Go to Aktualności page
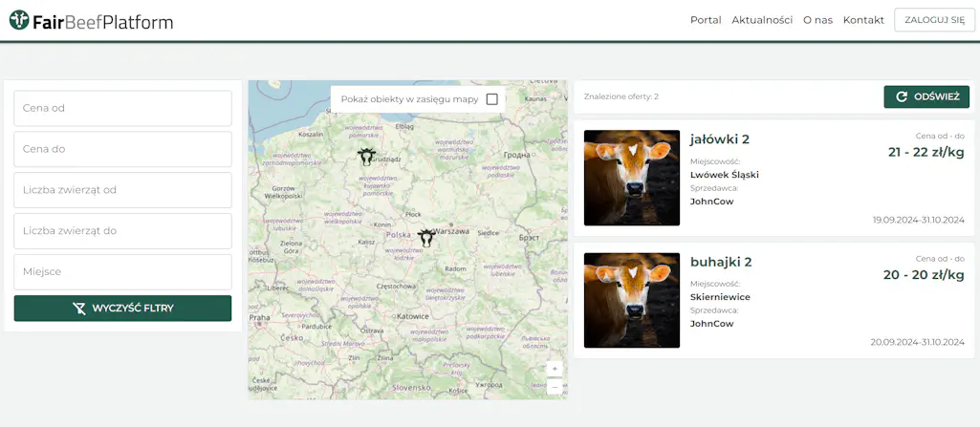This screenshot has width=980, height=427. pos(762,20)
